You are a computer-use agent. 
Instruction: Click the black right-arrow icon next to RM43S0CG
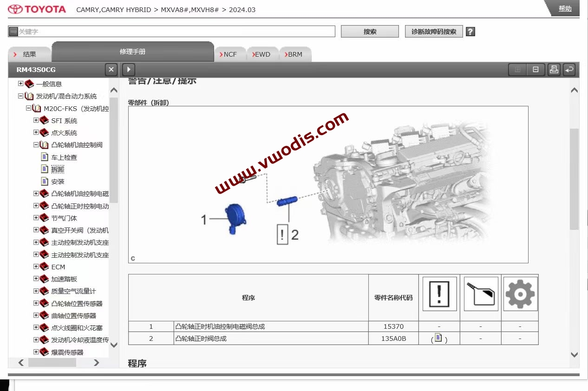[x=128, y=69]
